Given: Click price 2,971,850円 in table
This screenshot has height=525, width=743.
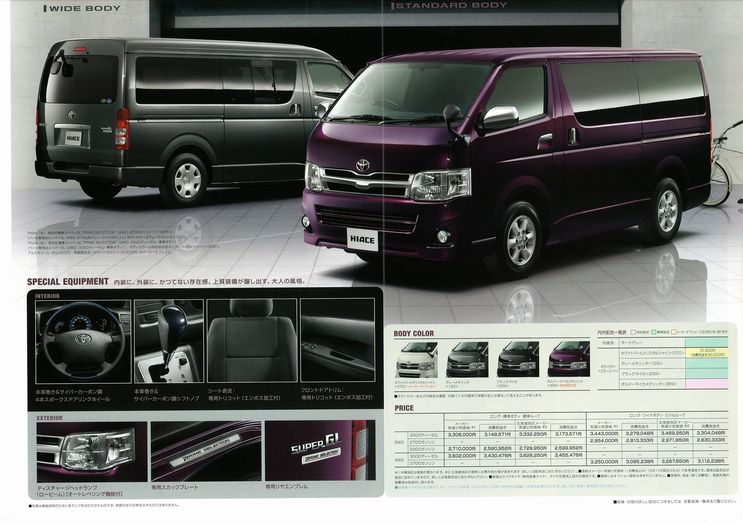Looking at the screenshot, I should point(676,440).
